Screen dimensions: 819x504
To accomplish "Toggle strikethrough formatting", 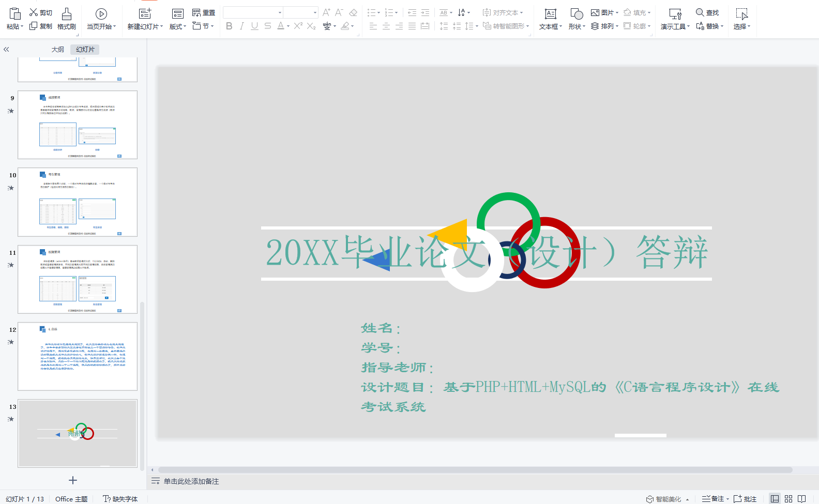I will tap(267, 26).
